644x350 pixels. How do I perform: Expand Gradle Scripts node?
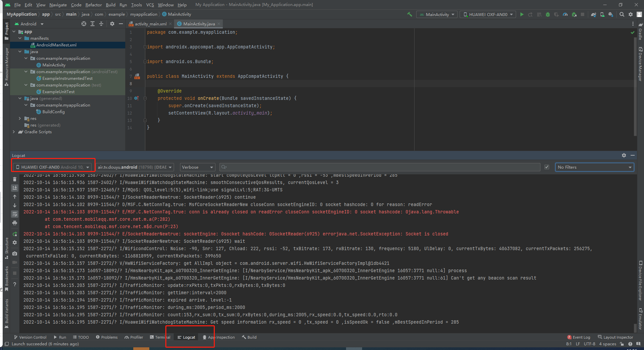tap(14, 132)
